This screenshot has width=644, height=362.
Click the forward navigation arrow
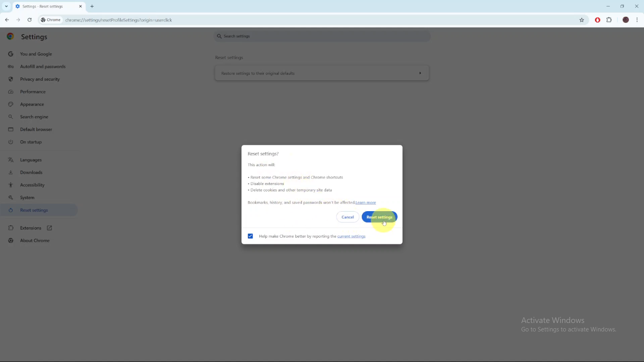[18, 20]
